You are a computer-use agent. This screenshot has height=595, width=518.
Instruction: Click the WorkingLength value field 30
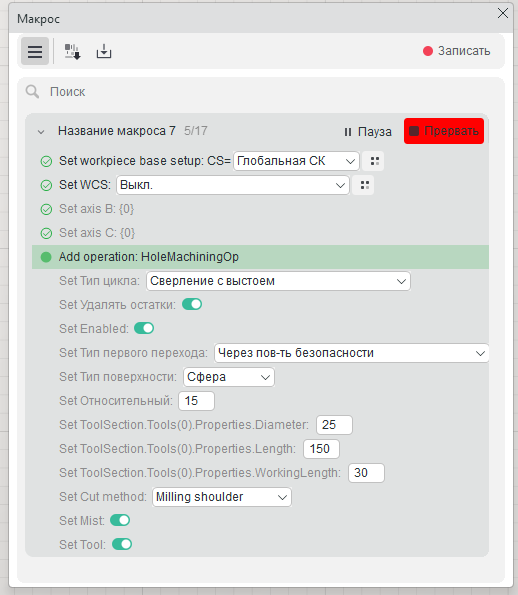click(x=366, y=473)
